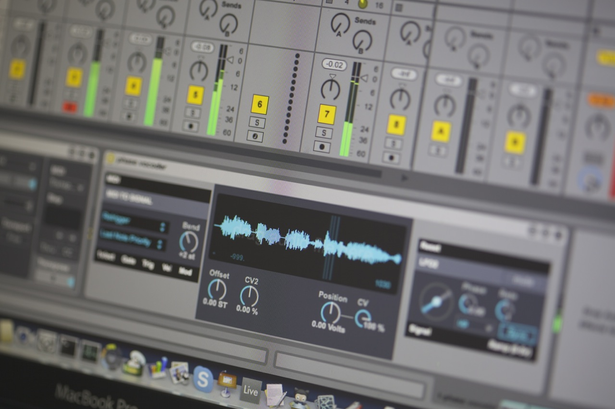Open the Last Note Priority dropdown

132,239
